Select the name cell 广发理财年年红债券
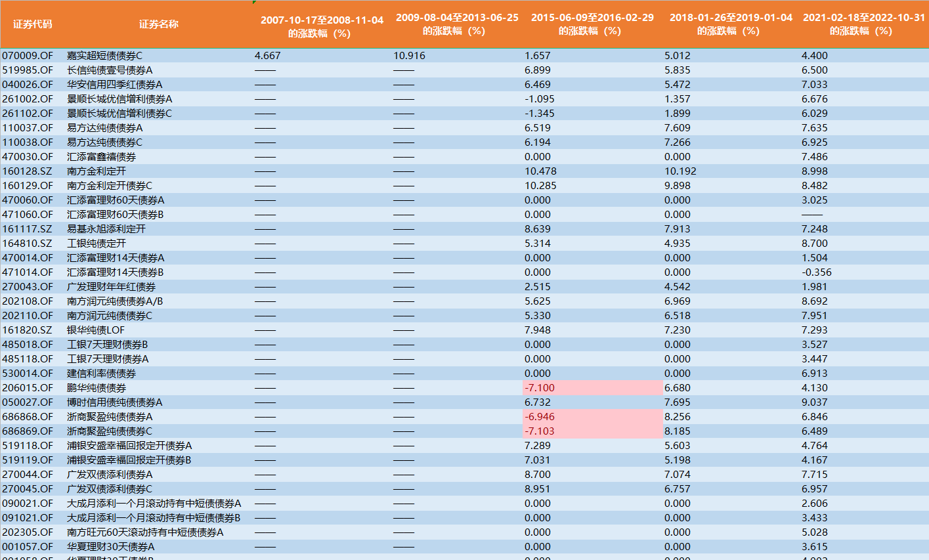The width and height of the screenshot is (929, 560). [x=111, y=287]
